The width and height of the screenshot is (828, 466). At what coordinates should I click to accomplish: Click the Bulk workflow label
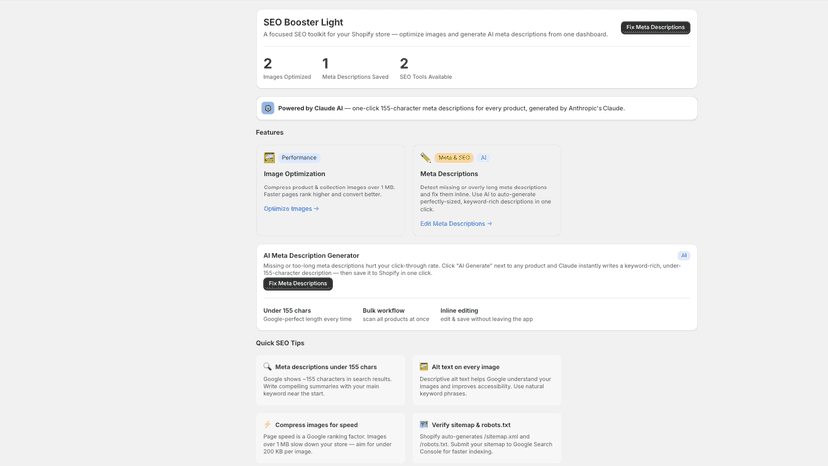383,311
